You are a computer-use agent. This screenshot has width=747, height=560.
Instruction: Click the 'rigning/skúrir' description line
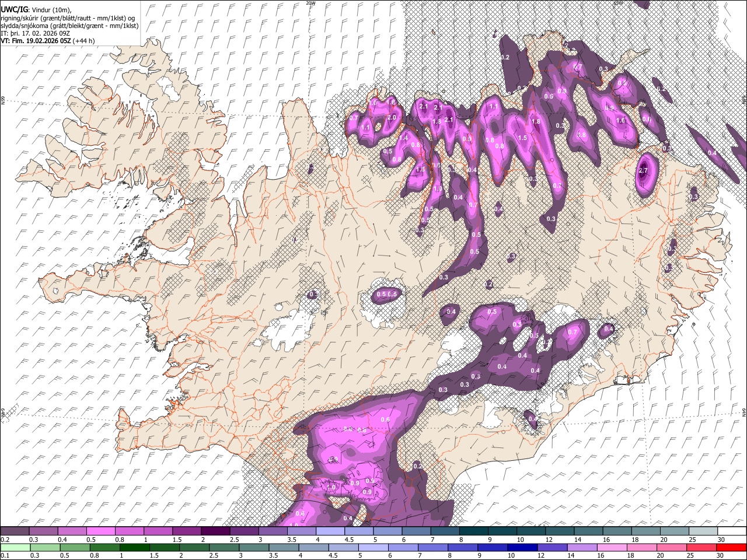click(68, 17)
